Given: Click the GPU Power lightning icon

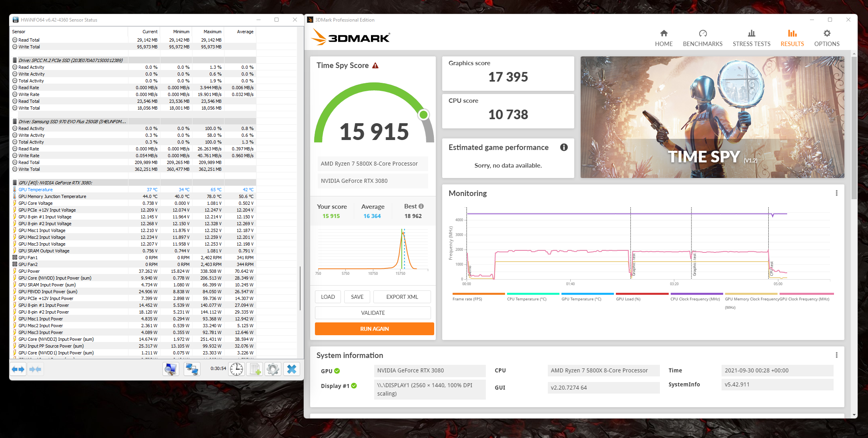Looking at the screenshot, I should (15, 271).
